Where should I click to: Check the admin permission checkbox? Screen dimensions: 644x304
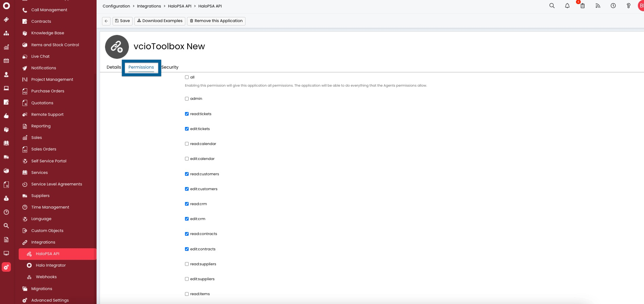point(187,99)
